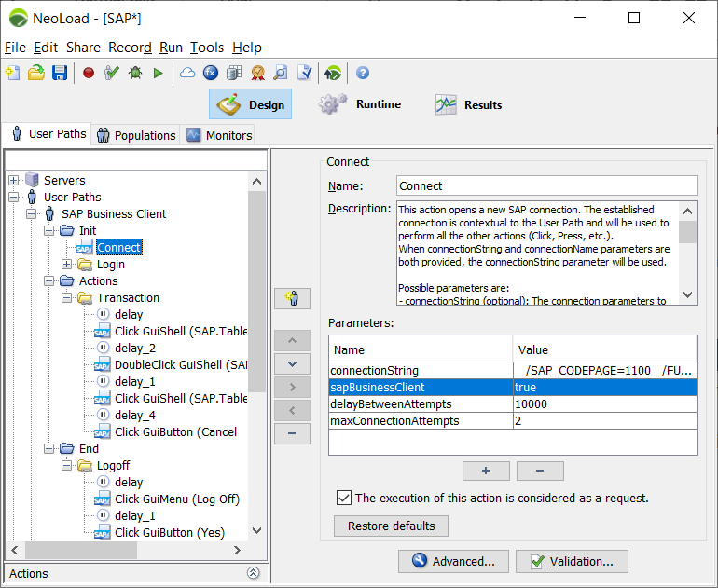The width and height of the screenshot is (718, 588).
Task: Open the Run menu
Action: [x=171, y=48]
